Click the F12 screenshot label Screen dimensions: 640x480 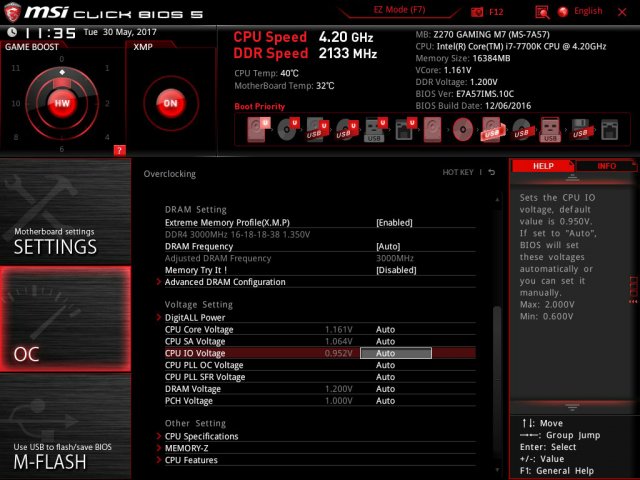point(496,12)
